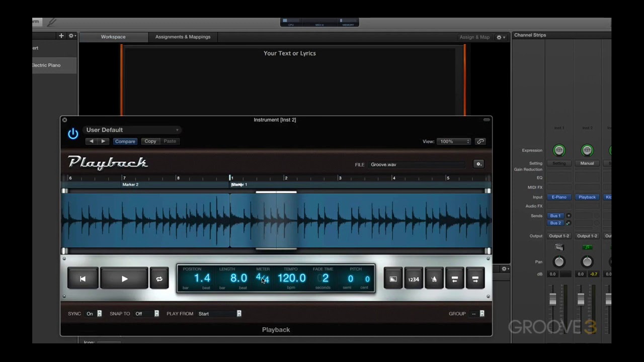Open the User Default preset dropdown
644x362 pixels.
click(132, 130)
